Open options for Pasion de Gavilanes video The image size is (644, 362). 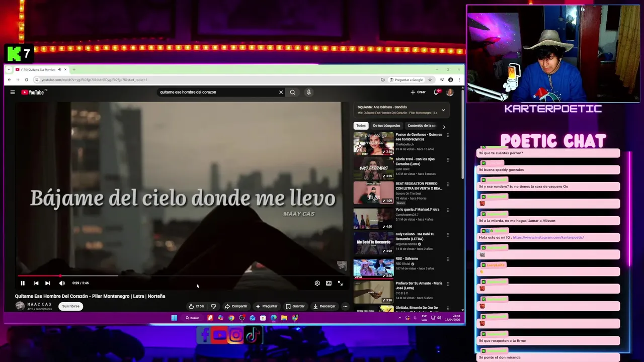click(448, 135)
